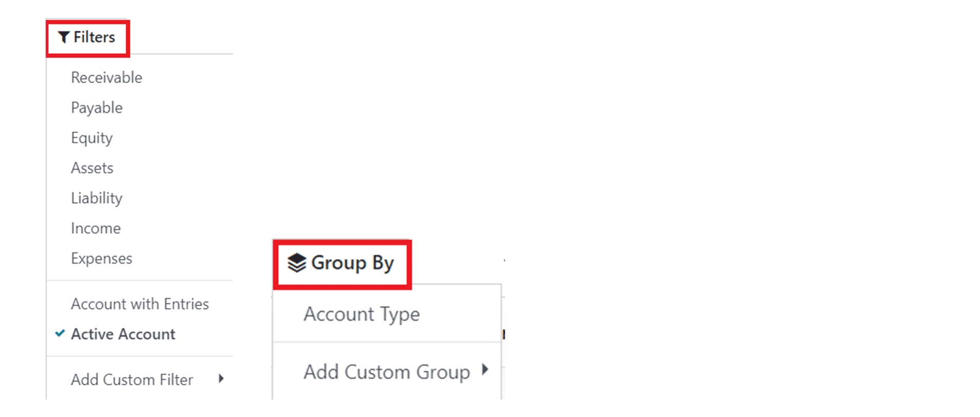Click the Add Custom Group text
The image size is (980, 417).
387,372
